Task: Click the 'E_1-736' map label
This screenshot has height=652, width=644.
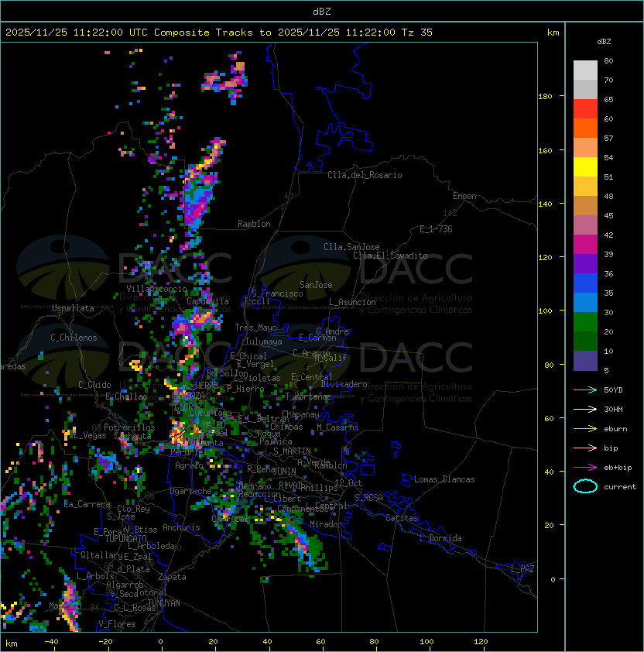Action: pos(436,229)
